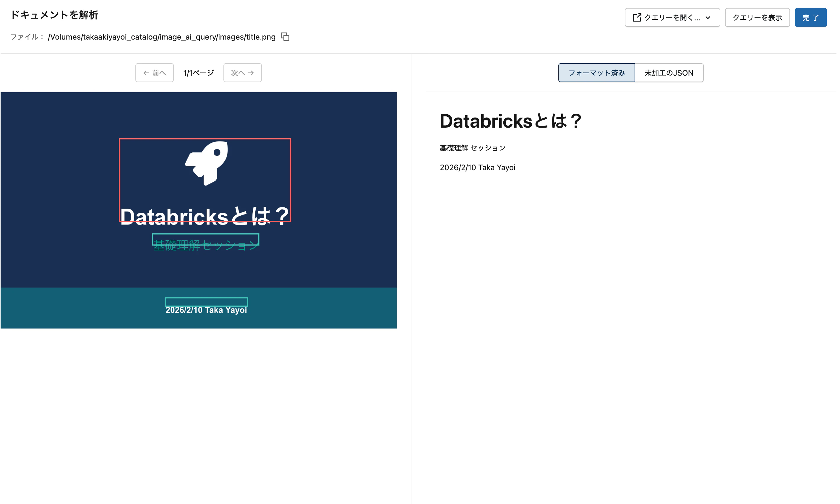Click the 1/1ページ page indicator

click(198, 73)
